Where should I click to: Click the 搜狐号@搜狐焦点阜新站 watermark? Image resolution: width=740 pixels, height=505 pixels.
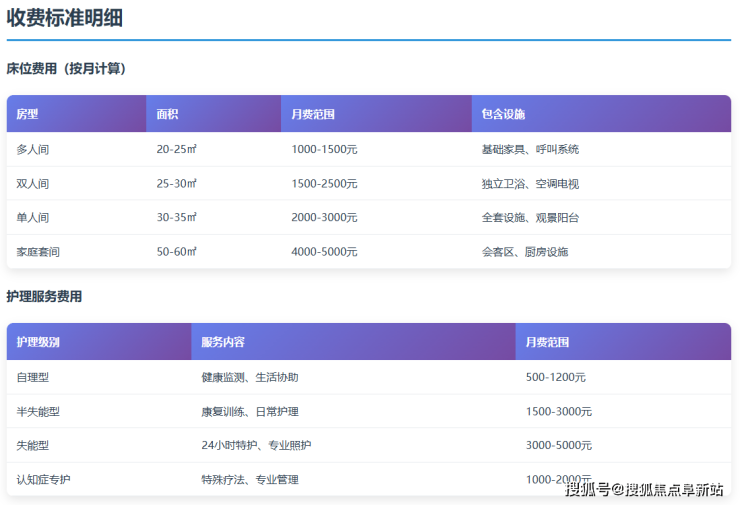click(x=644, y=489)
